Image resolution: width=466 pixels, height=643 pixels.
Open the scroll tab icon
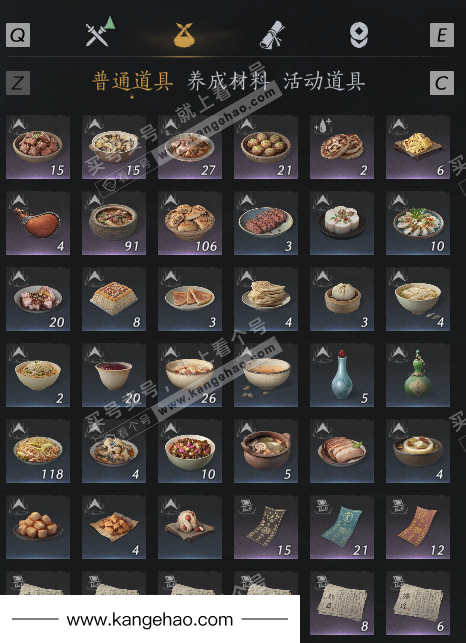coord(272,34)
